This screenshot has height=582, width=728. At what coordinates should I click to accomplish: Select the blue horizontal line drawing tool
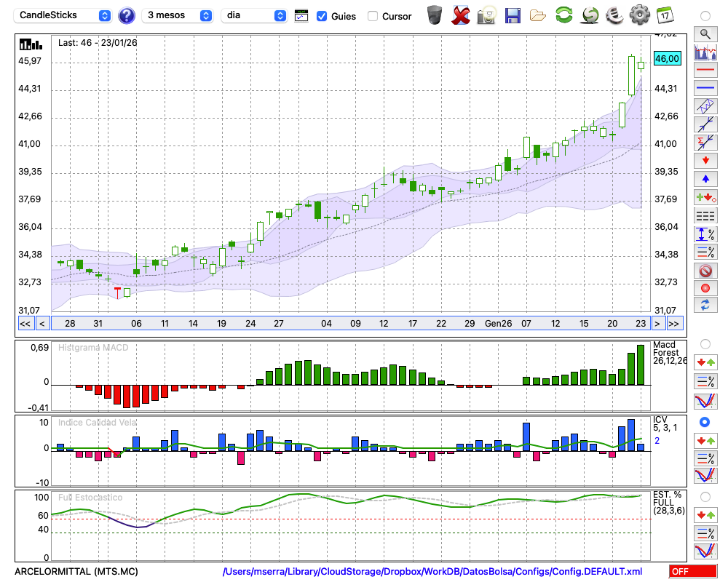point(705,88)
